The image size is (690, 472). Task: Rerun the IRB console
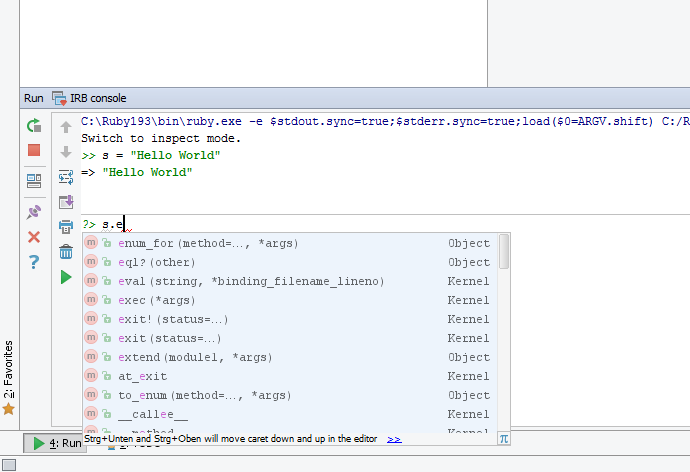click(x=34, y=125)
